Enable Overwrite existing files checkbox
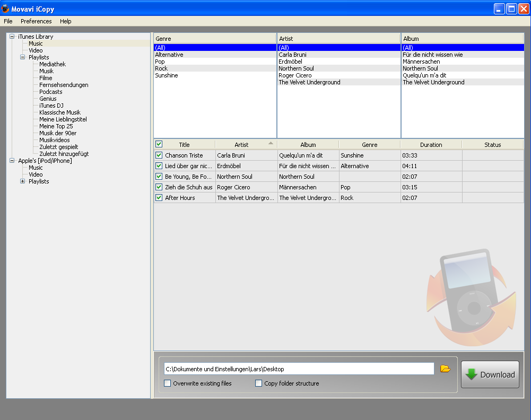Image resolution: width=531 pixels, height=420 pixels. click(168, 383)
